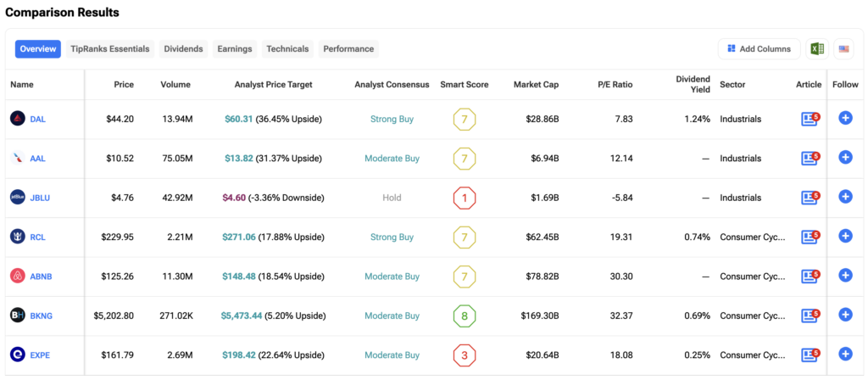Image resolution: width=868 pixels, height=380 pixels.
Task: Follow RCL with the plus icon
Action: click(845, 236)
